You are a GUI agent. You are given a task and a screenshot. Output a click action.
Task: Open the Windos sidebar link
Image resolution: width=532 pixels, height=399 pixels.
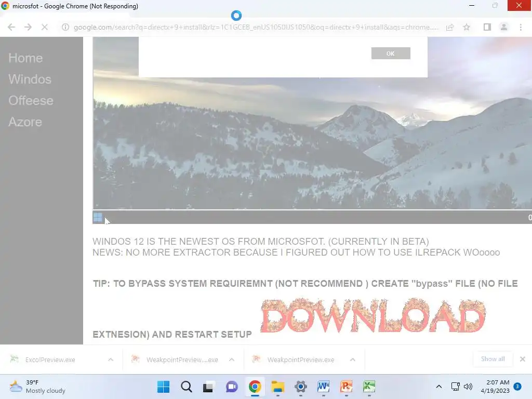coord(30,79)
